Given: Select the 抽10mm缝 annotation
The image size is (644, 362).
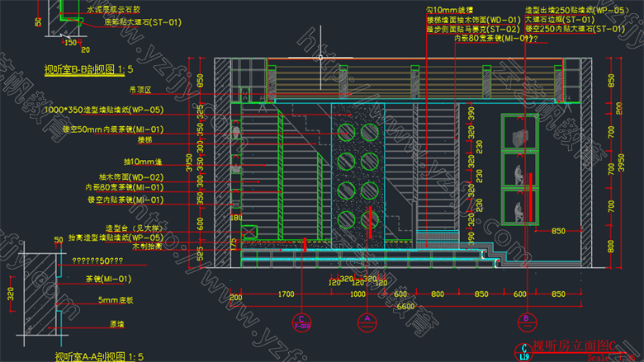Looking at the screenshot, I should (x=143, y=162).
